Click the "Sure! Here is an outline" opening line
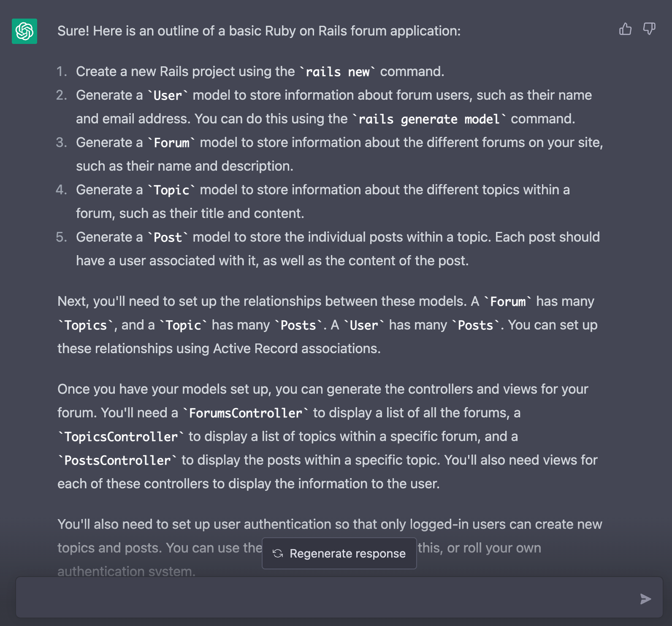Screen dimensions: 672x626 tap(258, 31)
